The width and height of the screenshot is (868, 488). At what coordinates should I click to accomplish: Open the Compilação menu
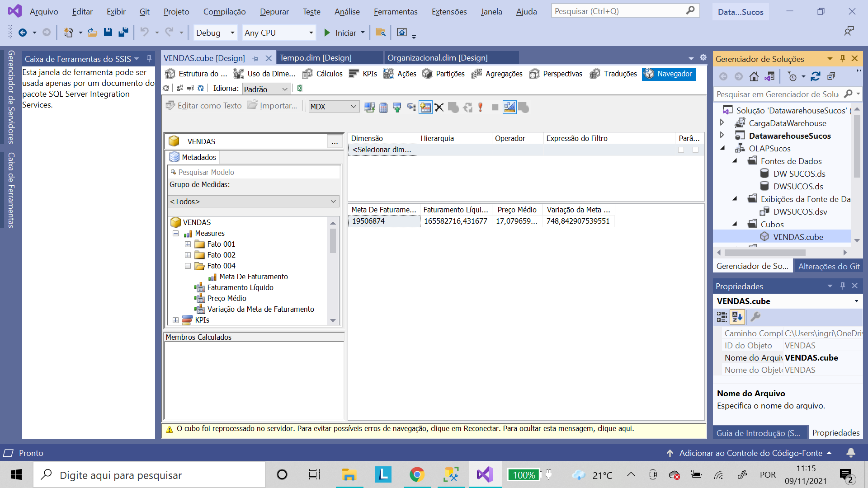[x=224, y=12]
